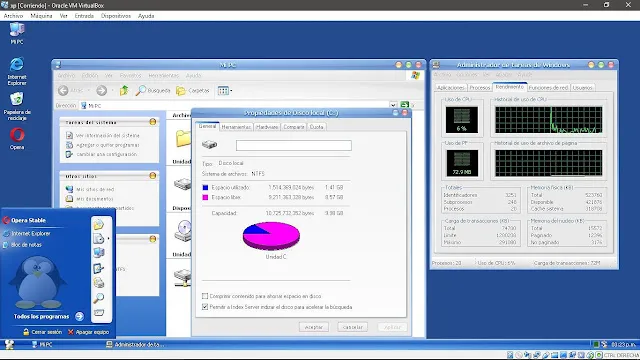Screen dimensions: 640x360
Task: Click 'Apagar equipo' in start menu
Action: tap(89, 332)
